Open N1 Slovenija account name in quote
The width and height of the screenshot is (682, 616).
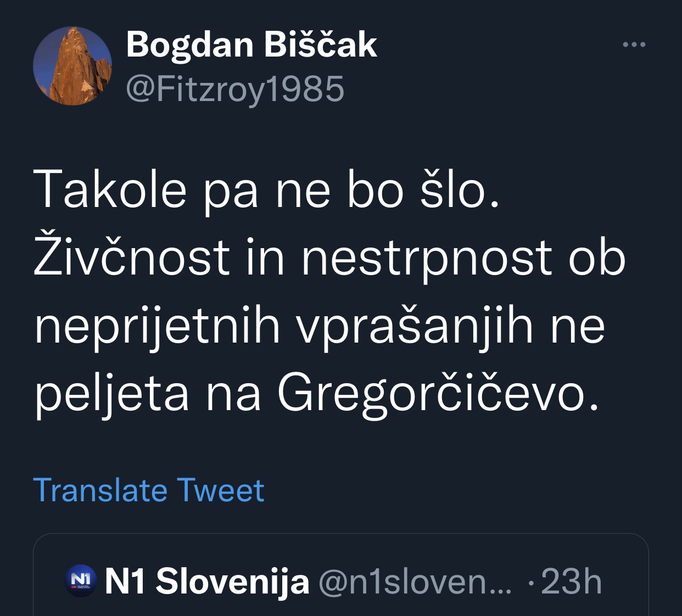click(207, 581)
